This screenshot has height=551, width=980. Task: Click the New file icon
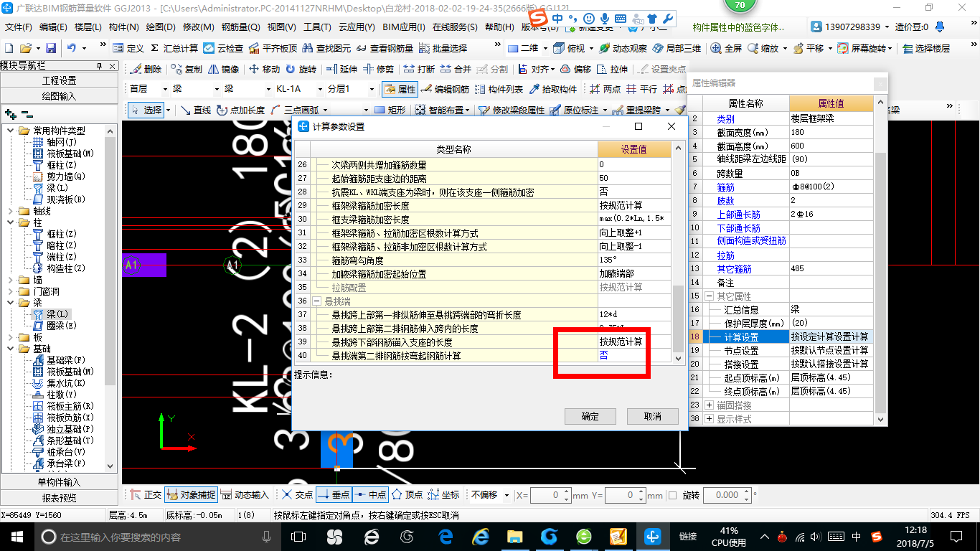(x=9, y=48)
